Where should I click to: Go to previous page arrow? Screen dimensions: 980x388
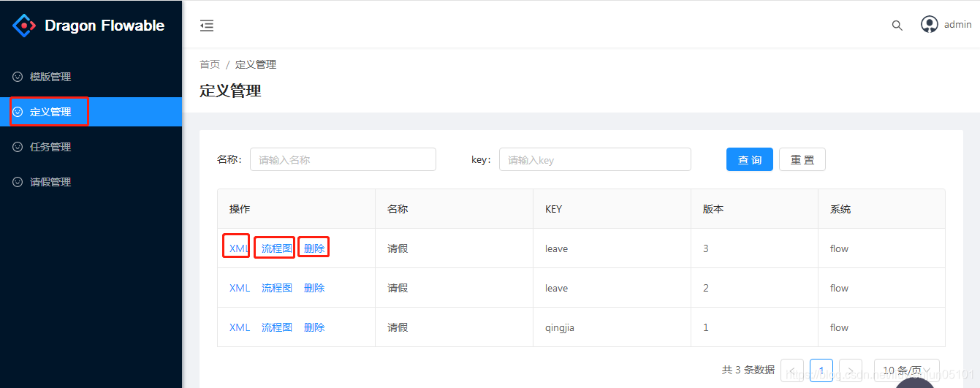(x=792, y=370)
